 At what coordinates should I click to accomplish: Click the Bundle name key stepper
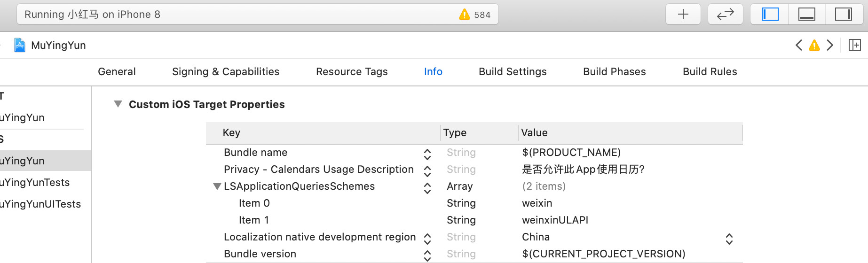click(x=427, y=154)
